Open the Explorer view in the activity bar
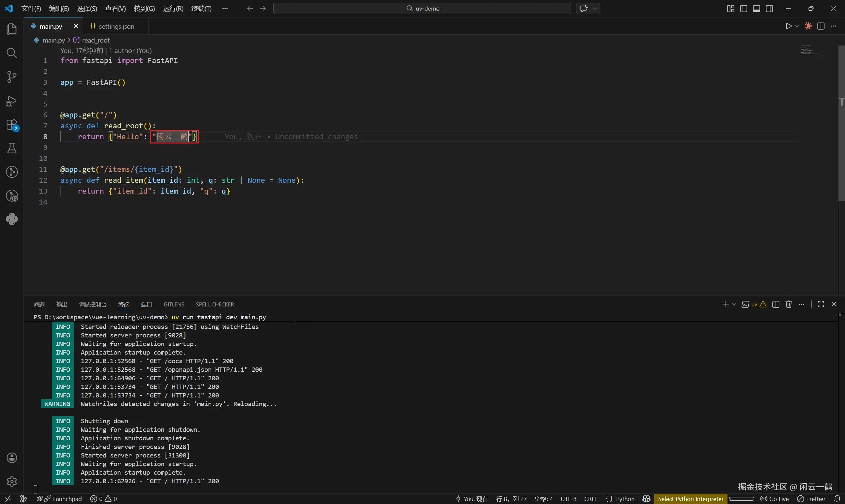Screen dimensions: 845x504 coord(12,29)
